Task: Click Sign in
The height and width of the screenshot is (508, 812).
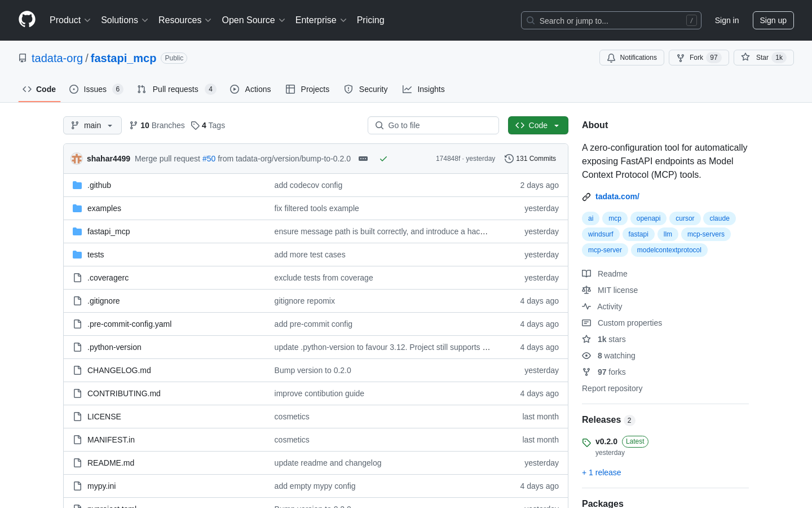Action: tap(727, 20)
